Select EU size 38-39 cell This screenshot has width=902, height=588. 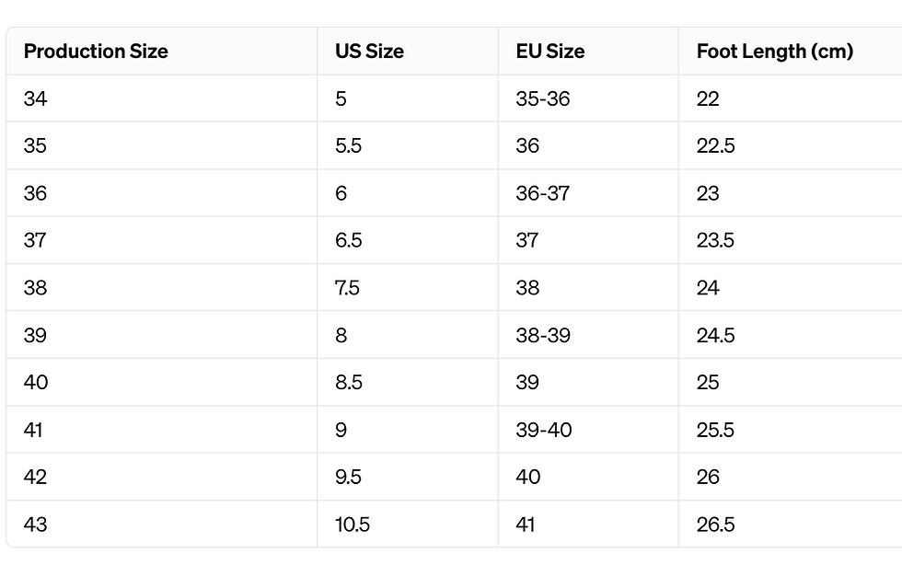click(x=588, y=335)
